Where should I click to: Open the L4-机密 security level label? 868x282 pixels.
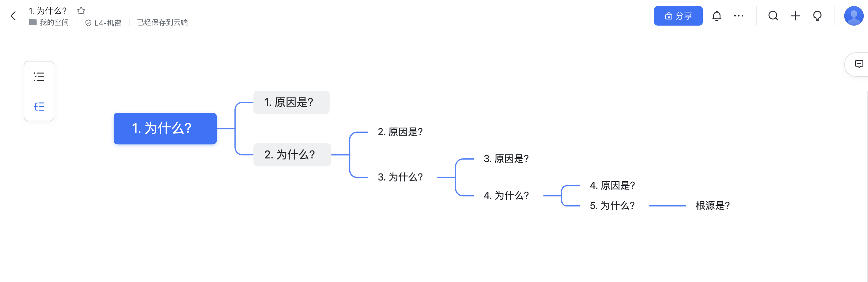click(x=103, y=23)
